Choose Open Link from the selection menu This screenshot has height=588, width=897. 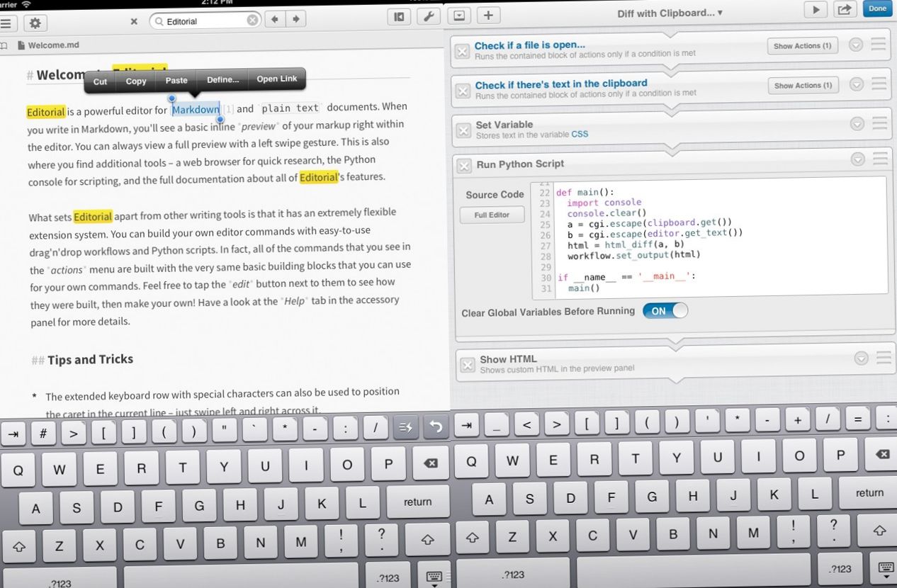277,79
